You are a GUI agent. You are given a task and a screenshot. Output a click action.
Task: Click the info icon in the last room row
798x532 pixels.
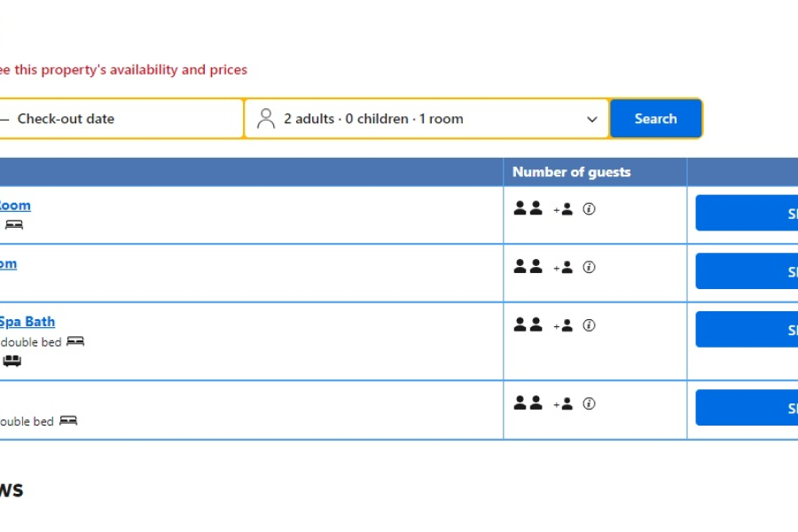pos(589,403)
